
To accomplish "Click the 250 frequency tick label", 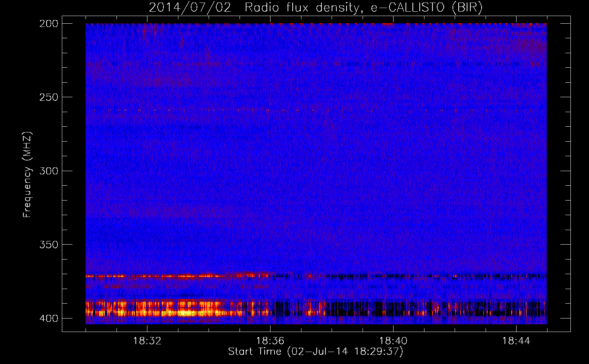I will pyautogui.click(x=48, y=97).
